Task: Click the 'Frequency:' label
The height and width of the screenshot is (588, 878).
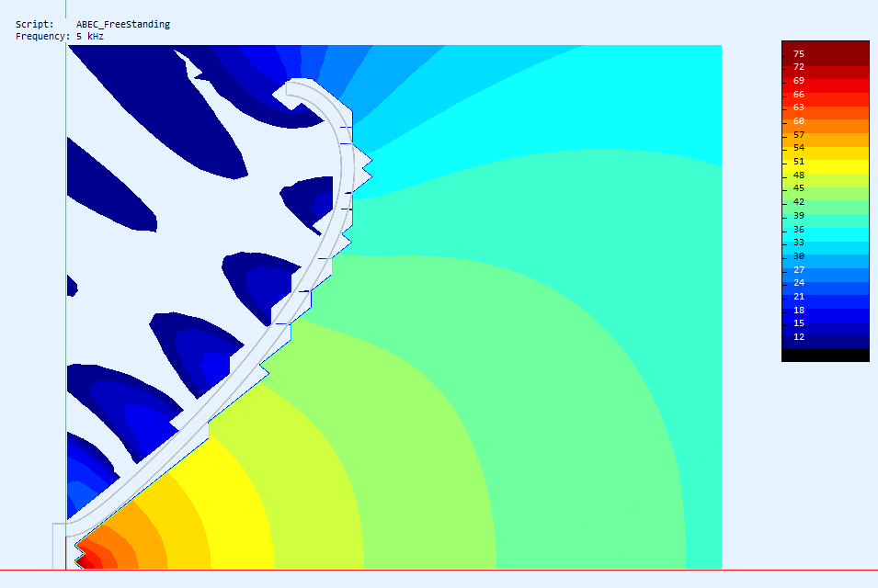Action: [42, 36]
